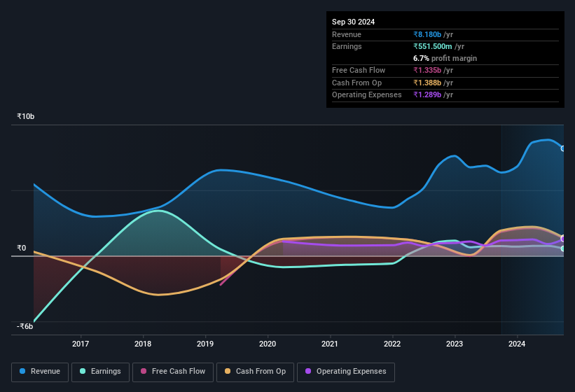Image resolution: width=575 pixels, height=392 pixels.
Task: Click the ₹1.289b operating expenses value
Action: [x=427, y=94]
